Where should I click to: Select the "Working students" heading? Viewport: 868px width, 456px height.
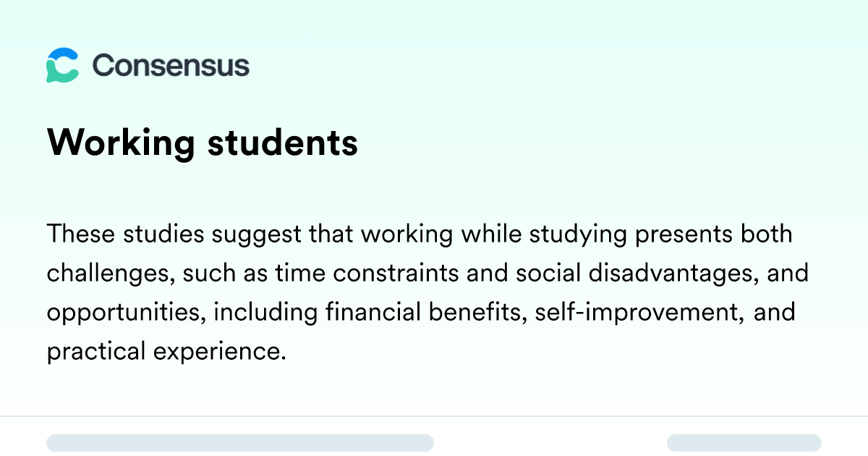(203, 143)
